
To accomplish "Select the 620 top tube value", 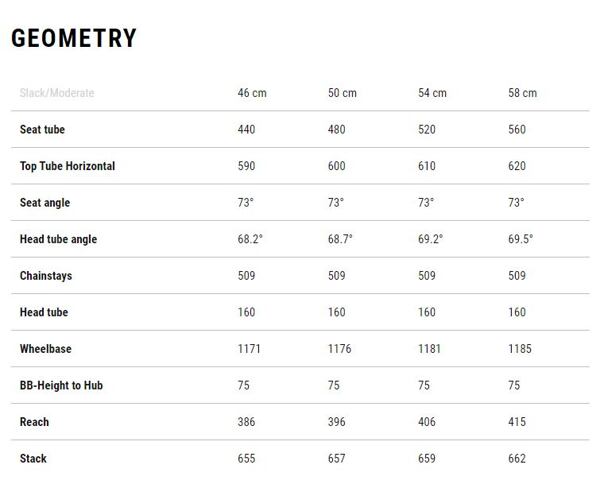I will (x=517, y=166).
